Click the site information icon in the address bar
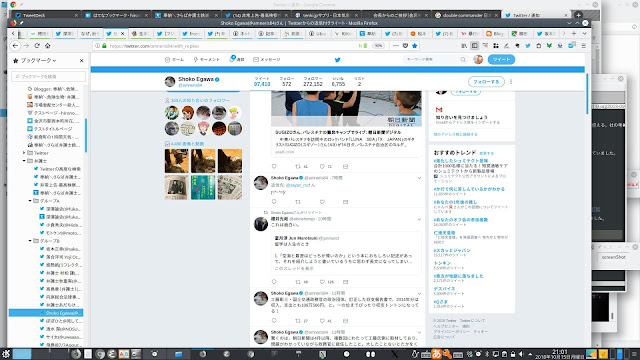This screenshot has width=640, height=360. click(x=97, y=46)
